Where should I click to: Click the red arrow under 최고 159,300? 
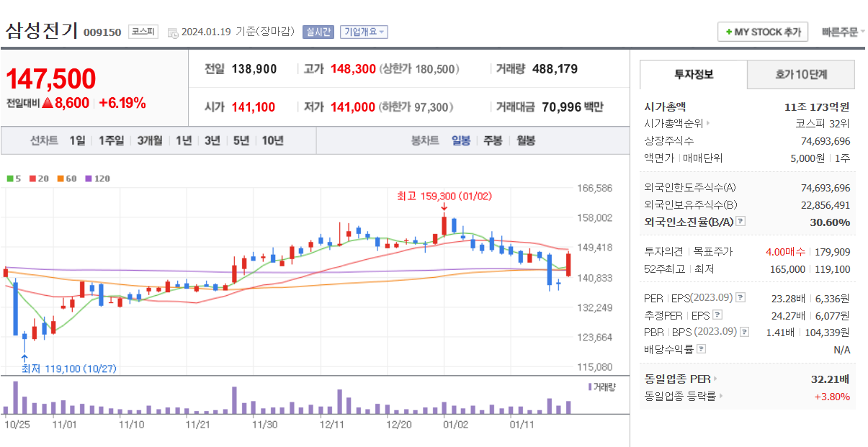pos(444,207)
